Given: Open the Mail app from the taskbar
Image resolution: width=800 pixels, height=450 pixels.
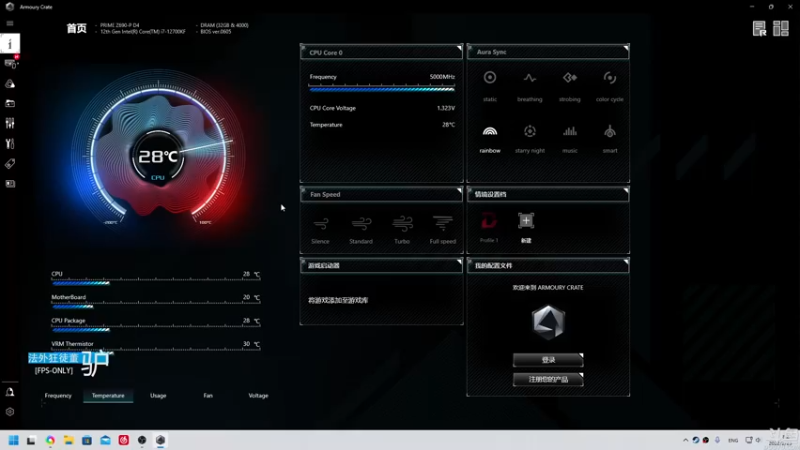Looking at the screenshot, I should click(x=105, y=440).
